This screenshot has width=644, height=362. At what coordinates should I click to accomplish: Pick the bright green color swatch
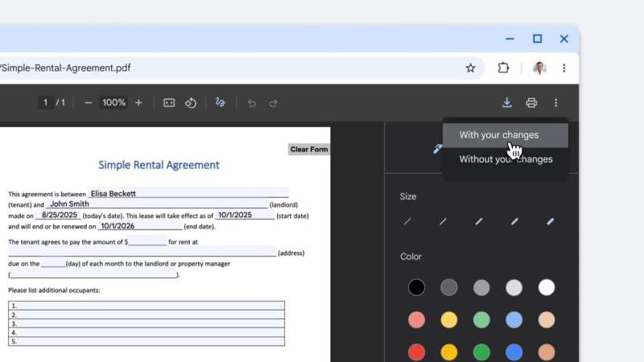(481, 352)
